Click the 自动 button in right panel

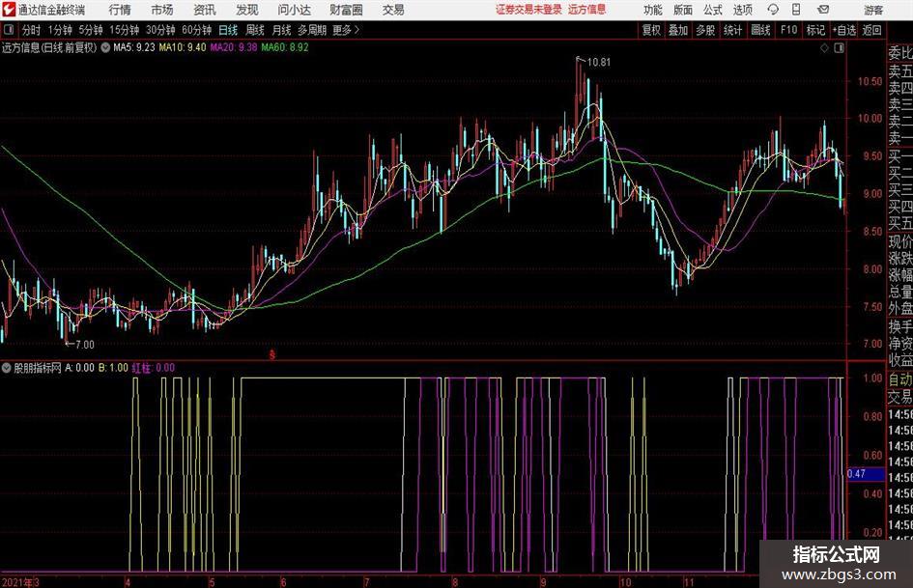900,379
